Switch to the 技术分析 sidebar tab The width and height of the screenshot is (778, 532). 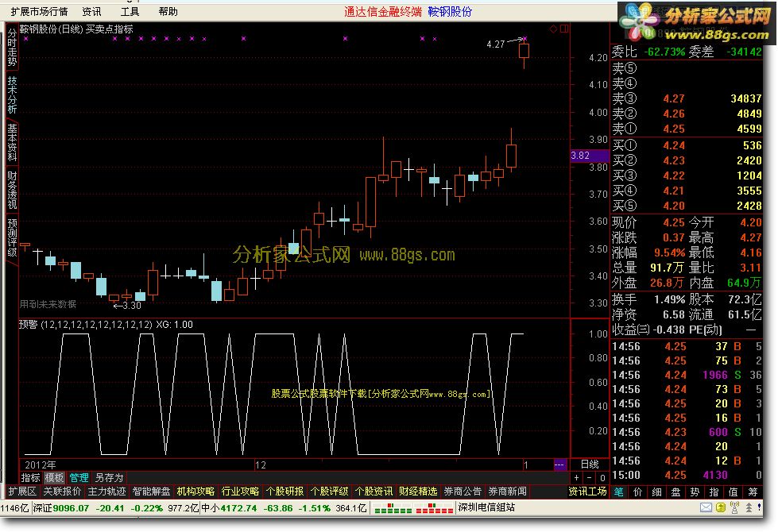(x=12, y=94)
